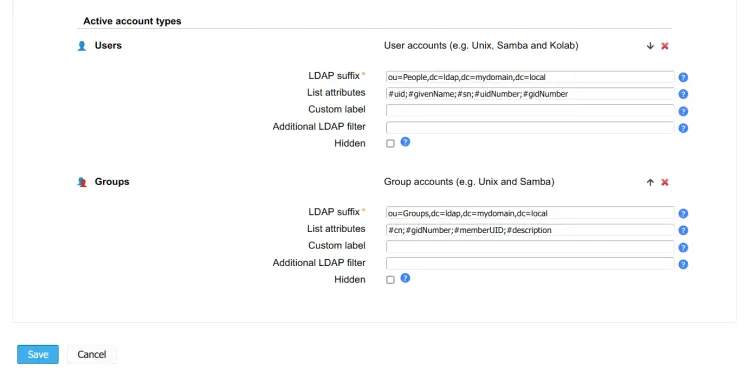The width and height of the screenshot is (750, 373).
Task: Open help for Users Additional LDAP filter
Action: (x=683, y=128)
